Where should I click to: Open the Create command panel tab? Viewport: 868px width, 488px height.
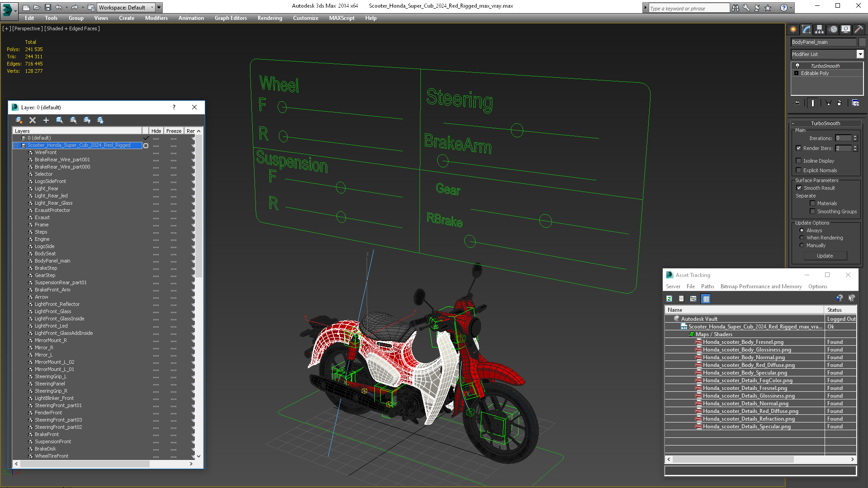(793, 29)
